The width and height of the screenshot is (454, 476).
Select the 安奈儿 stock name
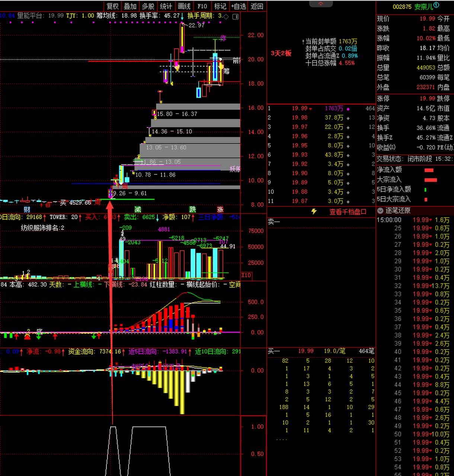point(424,7)
